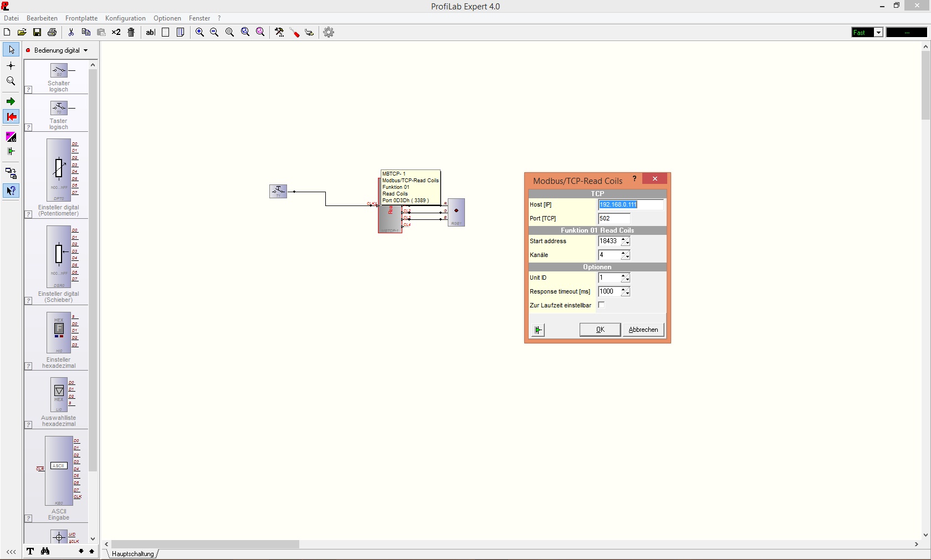Activate the context help pointer icon
The image size is (931, 560).
pos(11,191)
